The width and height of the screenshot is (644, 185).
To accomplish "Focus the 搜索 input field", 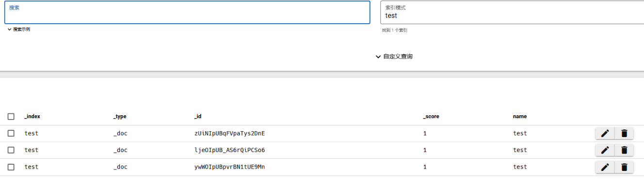I will pos(187,13).
